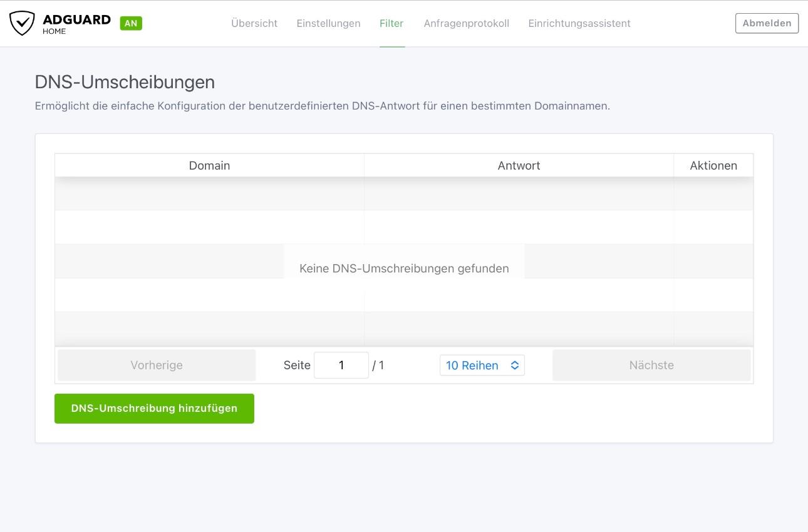Focus the Seite page number field

coord(341,365)
